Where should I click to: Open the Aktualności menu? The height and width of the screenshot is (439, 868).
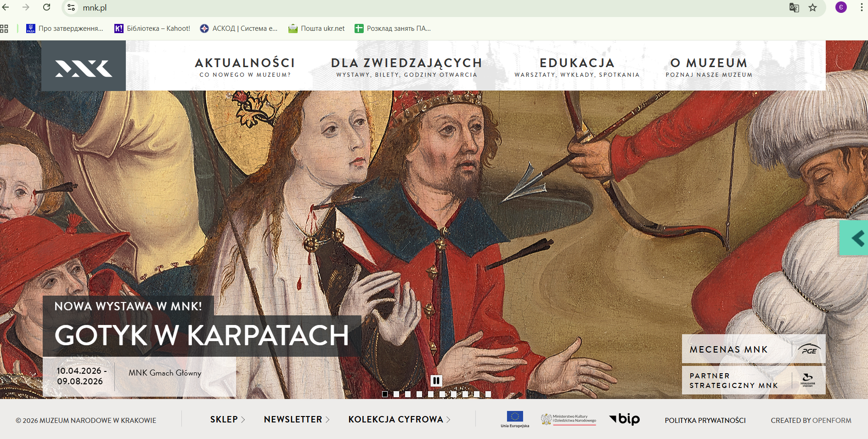point(245,67)
